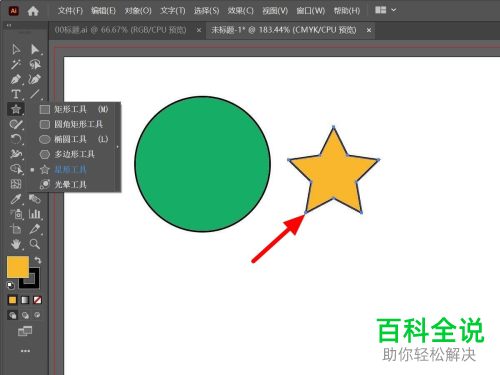Tear off the shape tools flyout arrow
Screen dimensions: 500x375
coord(118,147)
